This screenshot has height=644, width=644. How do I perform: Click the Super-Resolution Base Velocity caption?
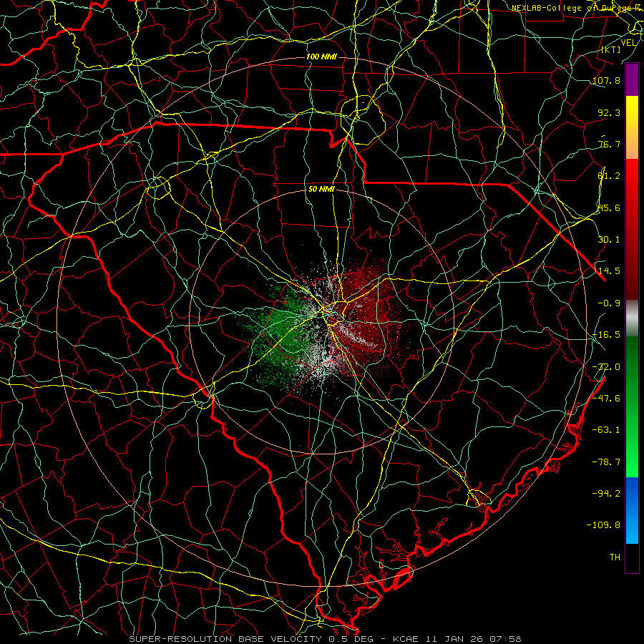pyautogui.click(x=326, y=639)
